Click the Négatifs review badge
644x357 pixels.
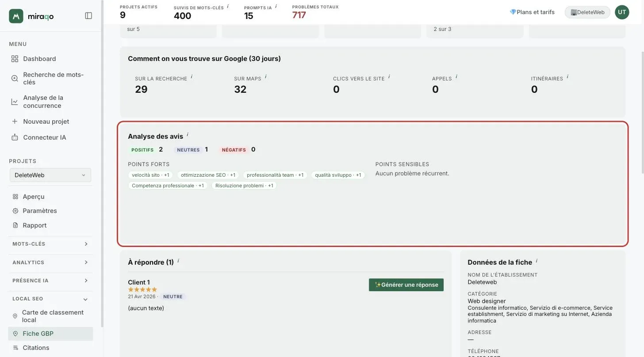click(x=234, y=150)
